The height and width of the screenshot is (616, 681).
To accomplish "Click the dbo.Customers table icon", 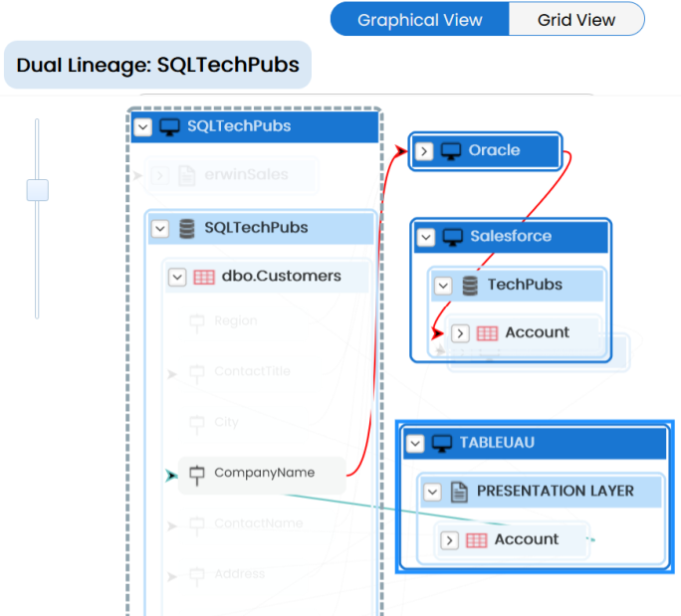I will pyautogui.click(x=204, y=277).
